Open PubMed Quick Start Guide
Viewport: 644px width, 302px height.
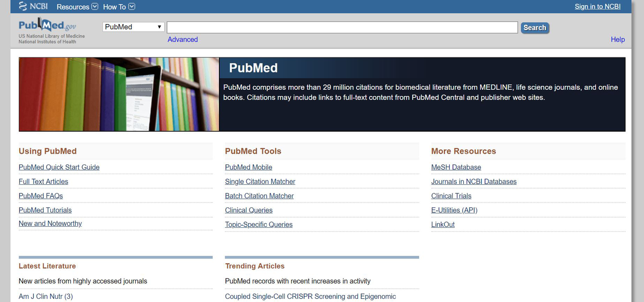click(59, 167)
